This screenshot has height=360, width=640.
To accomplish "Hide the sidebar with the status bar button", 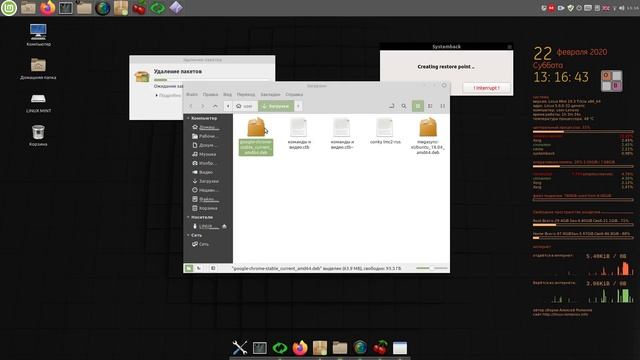I will (x=213, y=268).
